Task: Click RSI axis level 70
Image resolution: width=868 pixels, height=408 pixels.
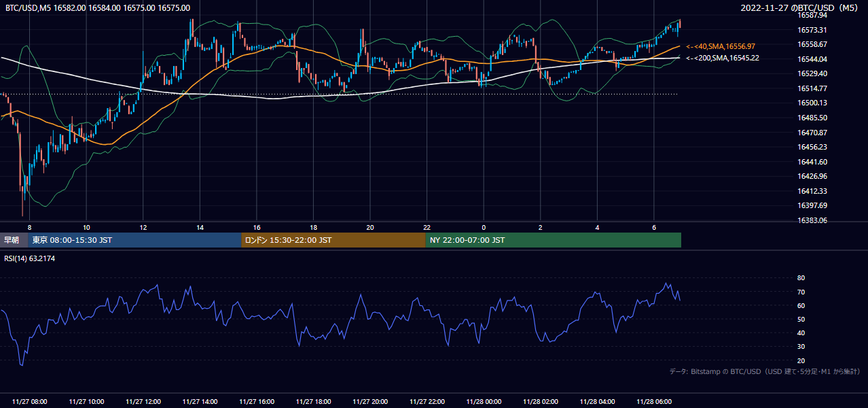Action: pyautogui.click(x=801, y=292)
